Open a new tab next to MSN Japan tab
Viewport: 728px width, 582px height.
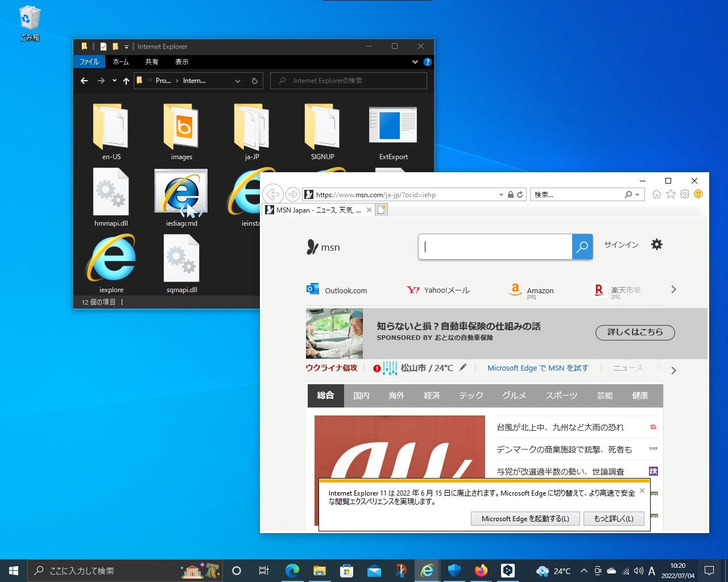tap(381, 210)
